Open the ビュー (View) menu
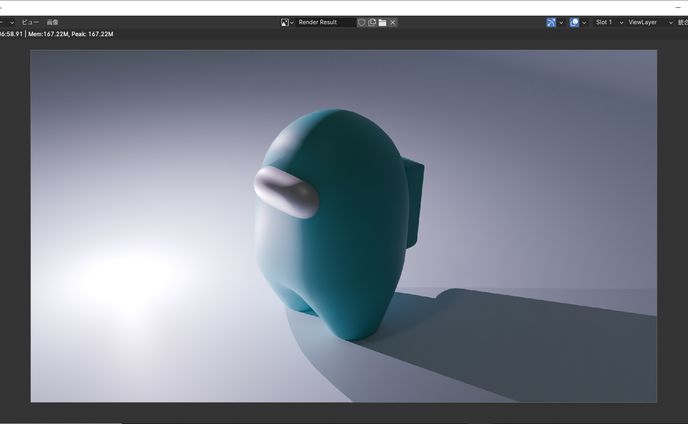Screen dimensions: 688x424 pos(30,22)
